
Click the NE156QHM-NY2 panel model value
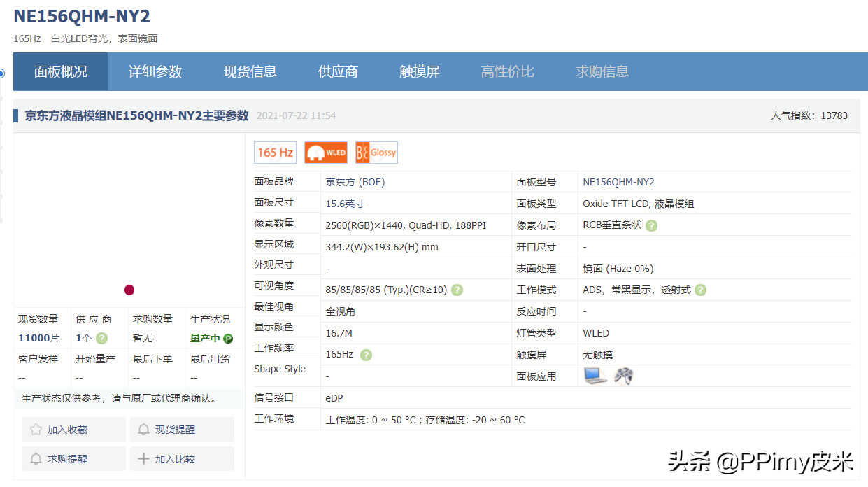click(619, 182)
